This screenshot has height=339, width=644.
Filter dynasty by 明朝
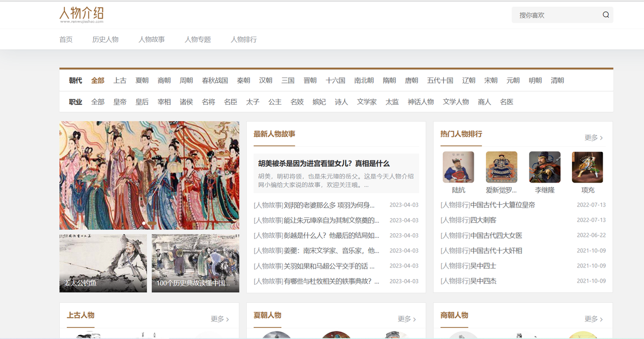535,80
